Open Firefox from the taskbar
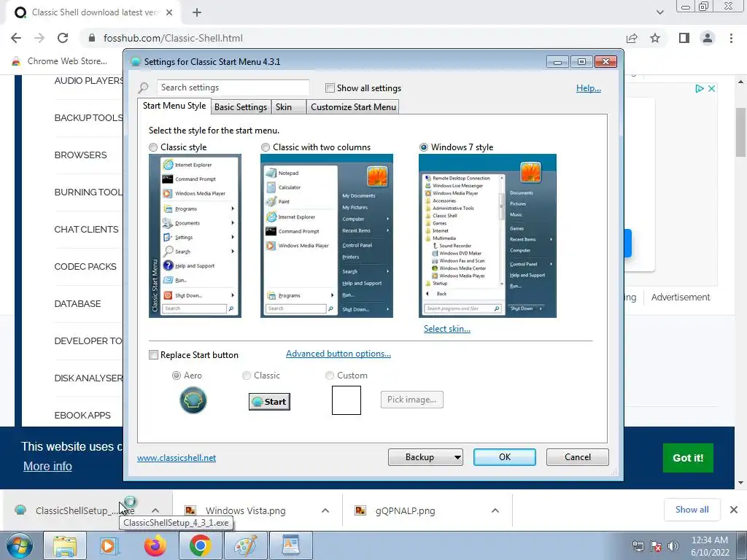747x560 pixels. (x=155, y=545)
